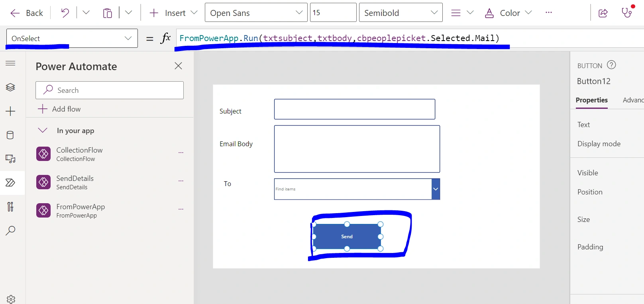
Task: Collapse the In your app section
Action: 43,130
